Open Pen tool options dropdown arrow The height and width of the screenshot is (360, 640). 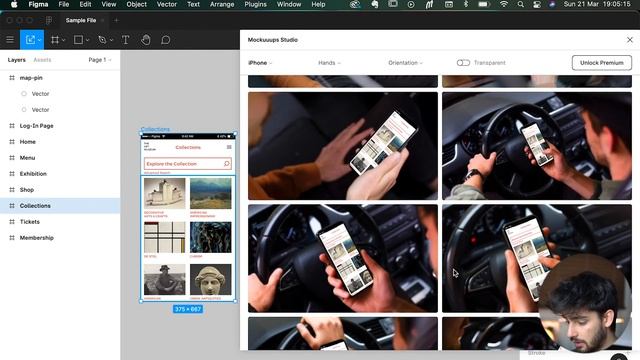tap(111, 40)
